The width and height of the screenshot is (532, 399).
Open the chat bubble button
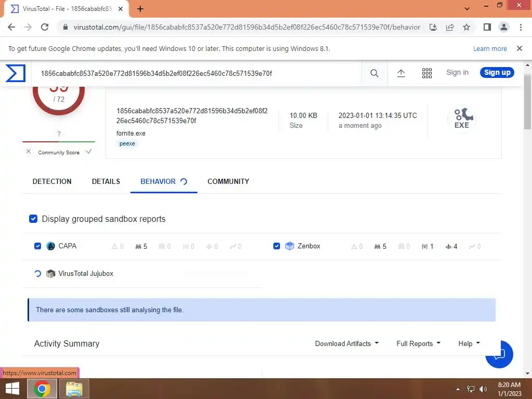499,354
